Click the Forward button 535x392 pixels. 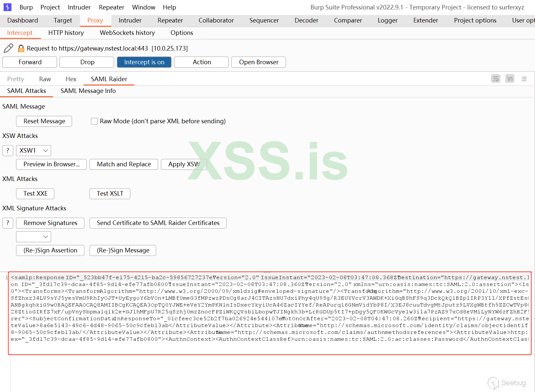click(x=30, y=62)
